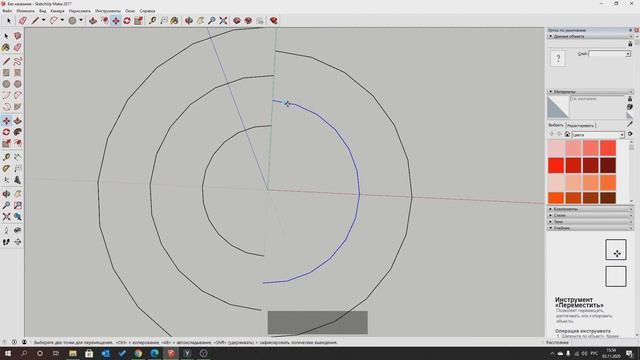Expand the Компоненты panel
The height and width of the screenshot is (360, 640).
click(x=590, y=209)
